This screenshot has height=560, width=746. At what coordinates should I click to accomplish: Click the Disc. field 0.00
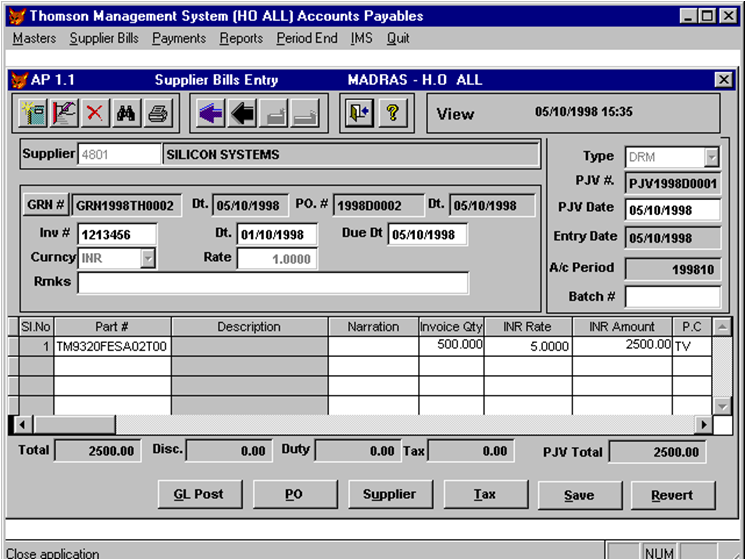[229, 451]
